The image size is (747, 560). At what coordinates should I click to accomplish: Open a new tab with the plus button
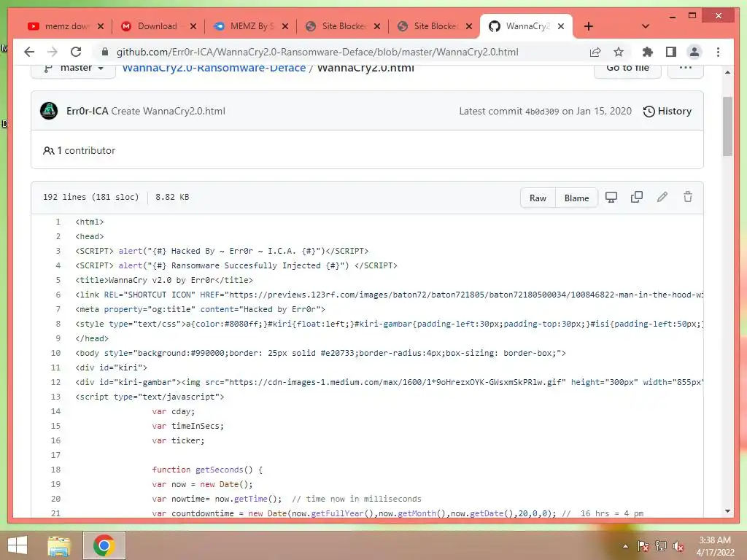[589, 26]
